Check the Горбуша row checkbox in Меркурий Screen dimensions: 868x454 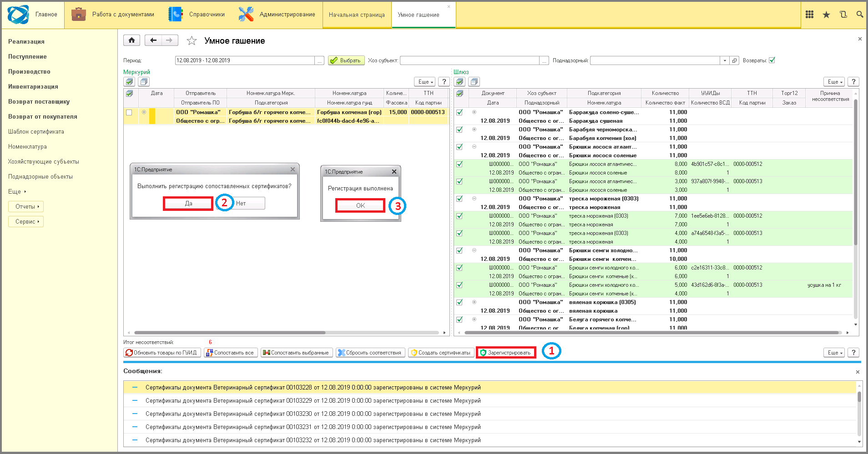(129, 112)
